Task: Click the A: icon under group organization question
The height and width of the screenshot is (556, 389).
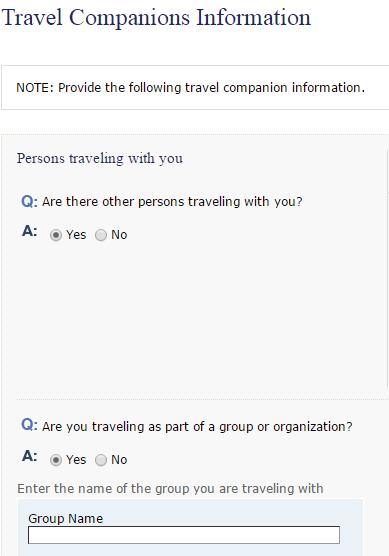Action: click(x=29, y=456)
